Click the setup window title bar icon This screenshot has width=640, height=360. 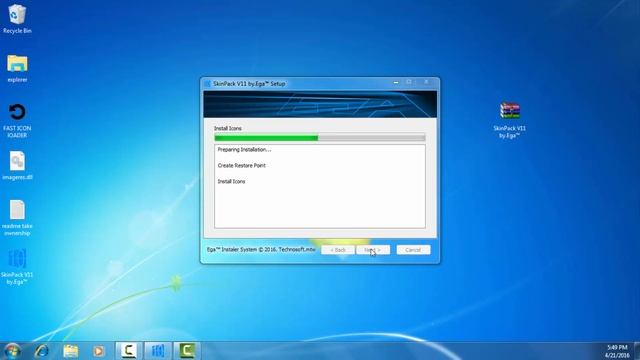pos(207,84)
